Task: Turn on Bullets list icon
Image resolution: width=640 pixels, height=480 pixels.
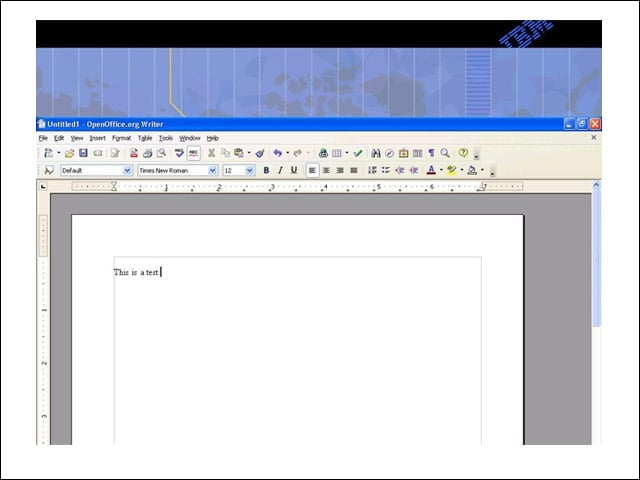Action: 386,170
